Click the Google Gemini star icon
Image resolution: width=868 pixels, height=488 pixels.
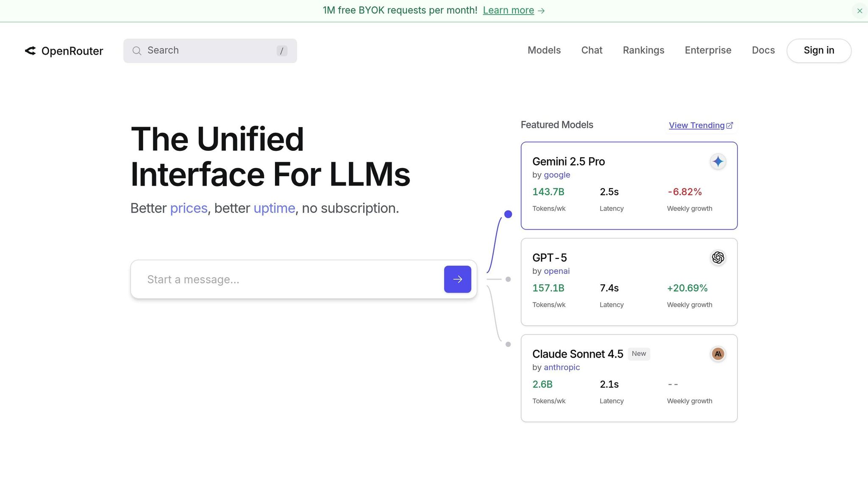(718, 161)
